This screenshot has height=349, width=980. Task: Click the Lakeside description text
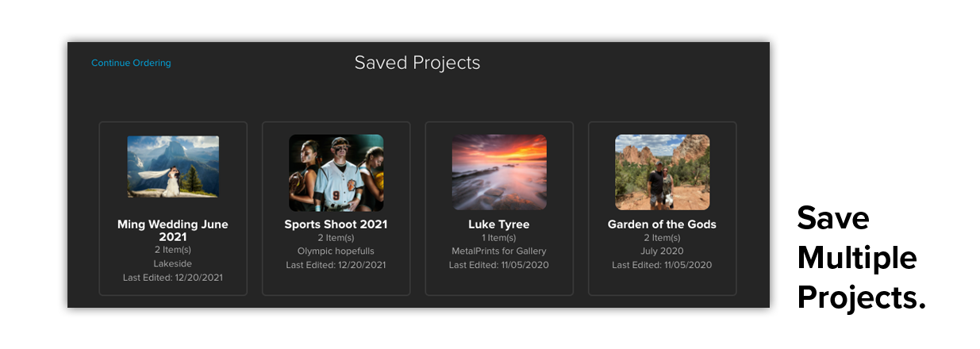click(x=173, y=264)
